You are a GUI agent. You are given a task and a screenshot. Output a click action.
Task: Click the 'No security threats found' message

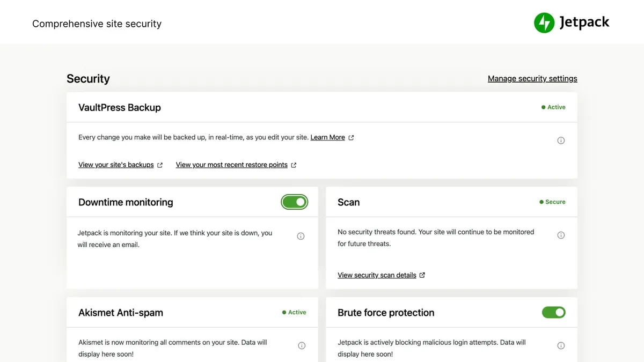point(436,238)
